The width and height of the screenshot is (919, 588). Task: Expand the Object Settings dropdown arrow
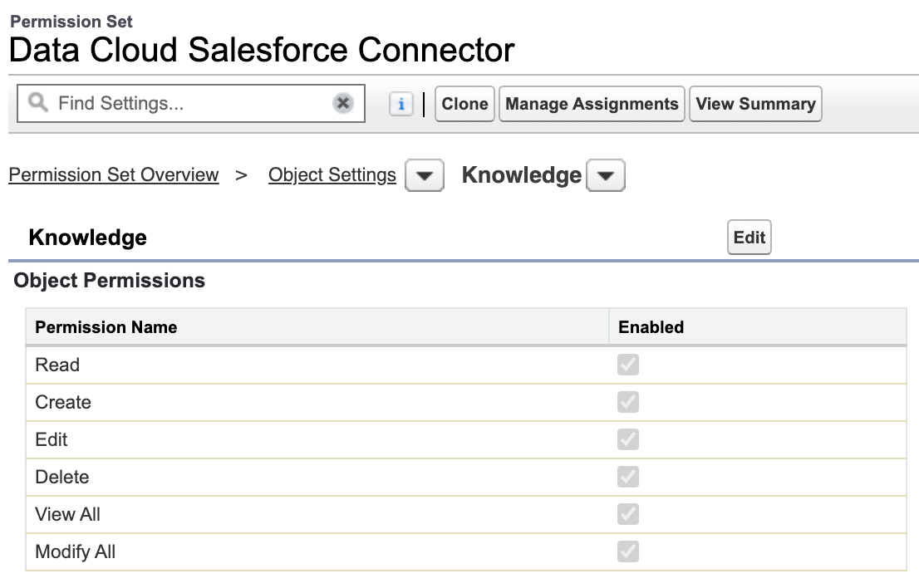pyautogui.click(x=425, y=176)
